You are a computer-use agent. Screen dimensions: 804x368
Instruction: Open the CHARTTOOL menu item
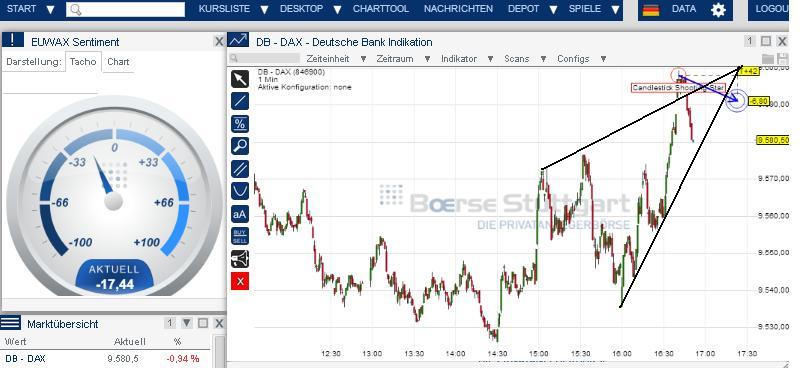[381, 9]
